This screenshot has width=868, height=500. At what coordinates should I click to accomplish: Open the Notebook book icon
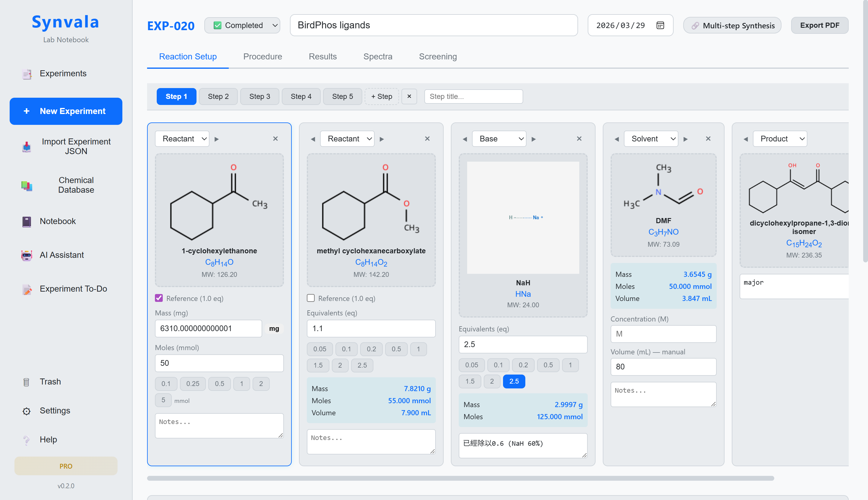[x=27, y=221]
